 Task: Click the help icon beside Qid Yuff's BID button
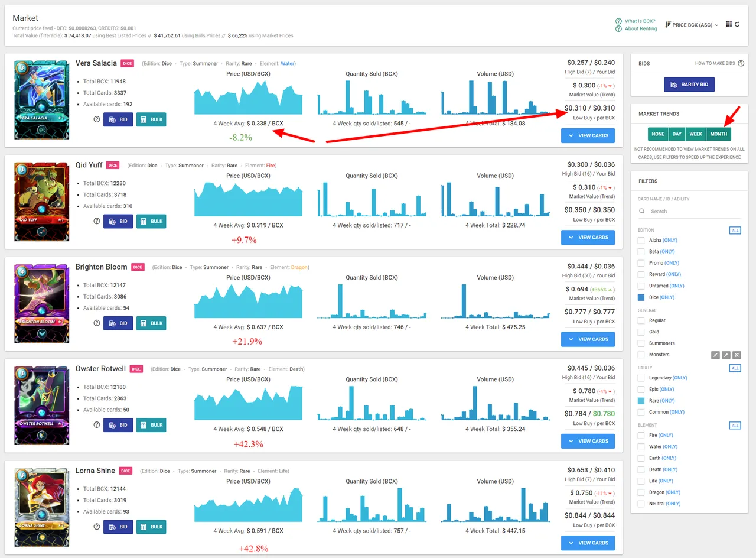(97, 221)
